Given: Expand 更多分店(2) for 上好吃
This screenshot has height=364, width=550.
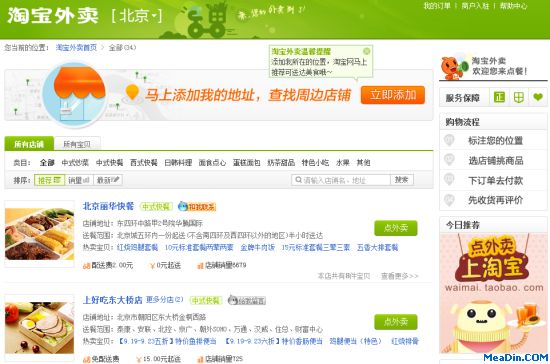Looking at the screenshot, I should pos(165,300).
